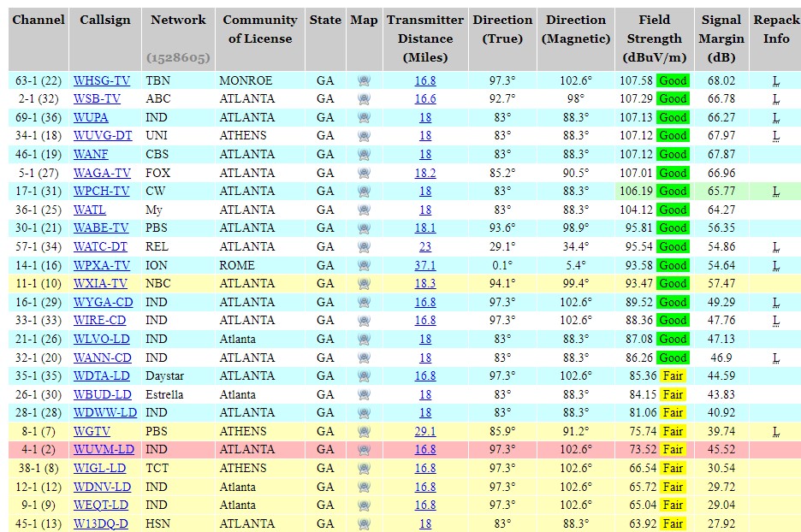This screenshot has height=532, width=801.
Task: Follow the WUPA callsign link
Action: coord(91,117)
